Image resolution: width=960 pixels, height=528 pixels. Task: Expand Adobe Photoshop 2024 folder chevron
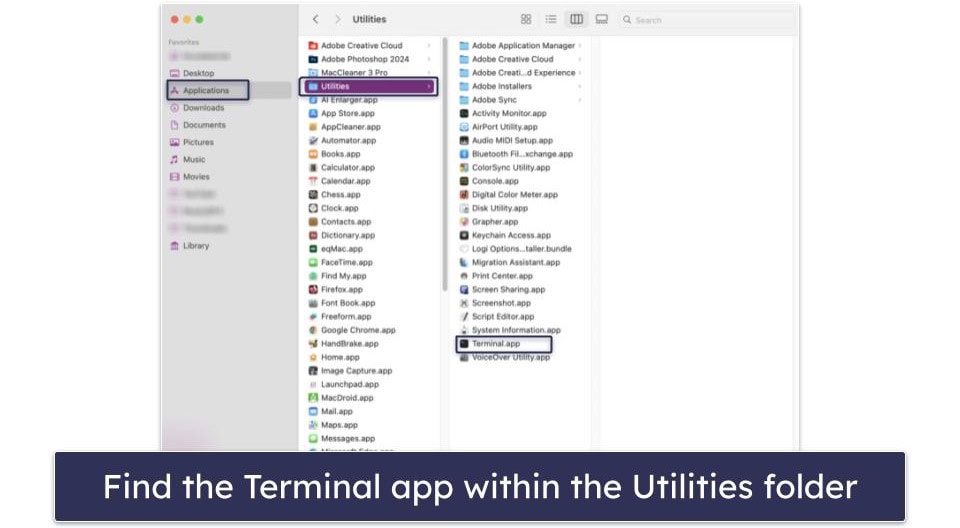point(429,59)
